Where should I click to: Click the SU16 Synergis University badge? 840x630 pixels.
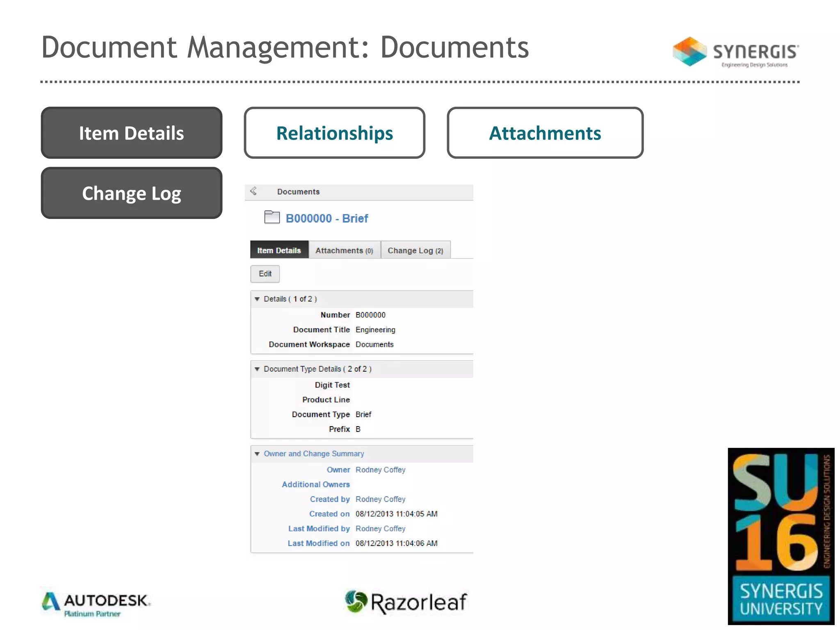click(781, 536)
